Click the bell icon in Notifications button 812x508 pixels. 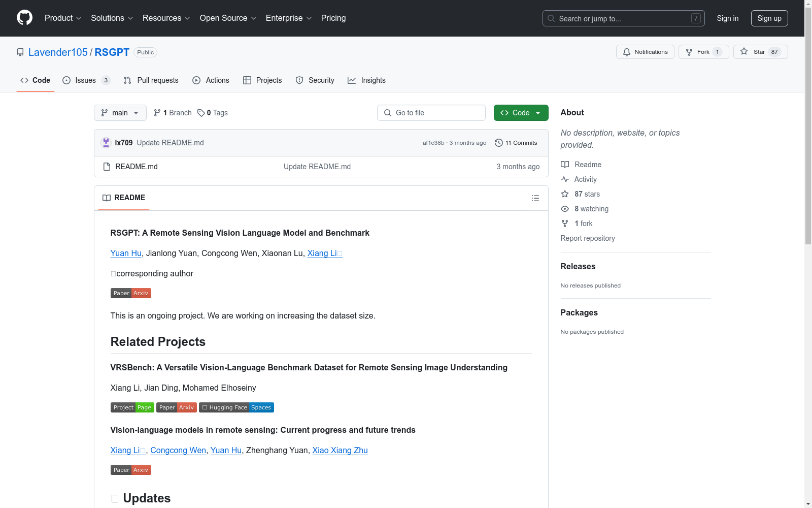pos(627,52)
